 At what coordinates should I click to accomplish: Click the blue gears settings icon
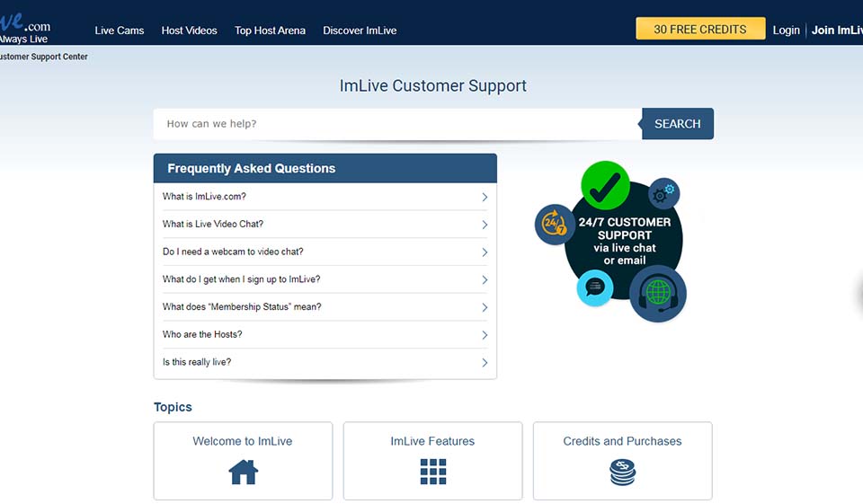point(664,192)
